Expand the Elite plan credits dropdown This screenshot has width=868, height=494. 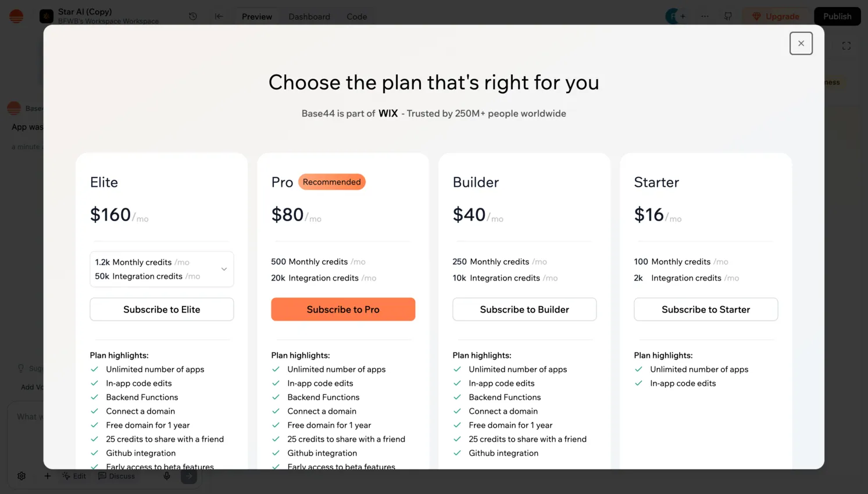224,269
